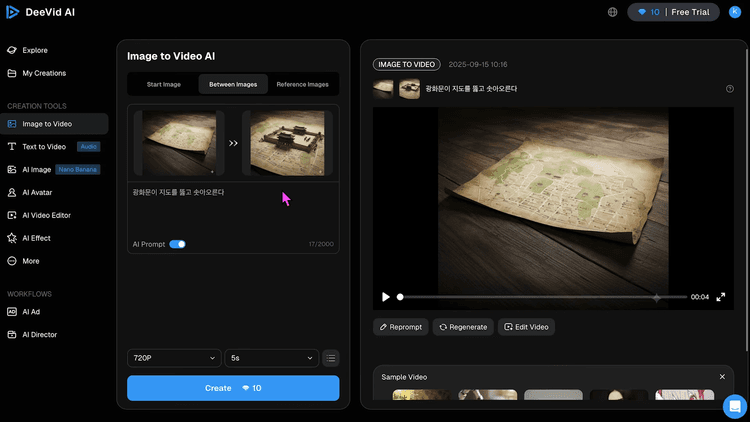Click the globe language icon

coord(612,12)
